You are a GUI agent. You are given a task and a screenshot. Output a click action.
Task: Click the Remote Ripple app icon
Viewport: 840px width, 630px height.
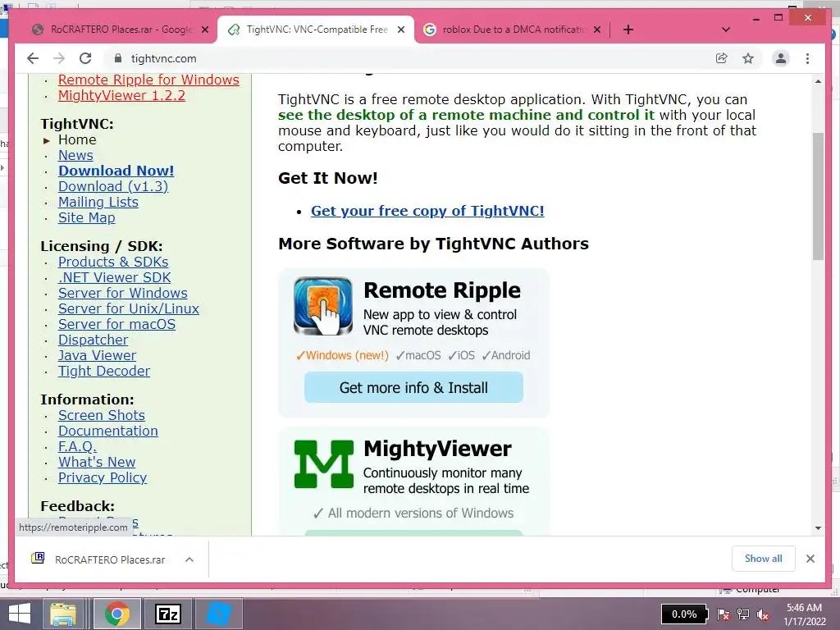point(323,306)
